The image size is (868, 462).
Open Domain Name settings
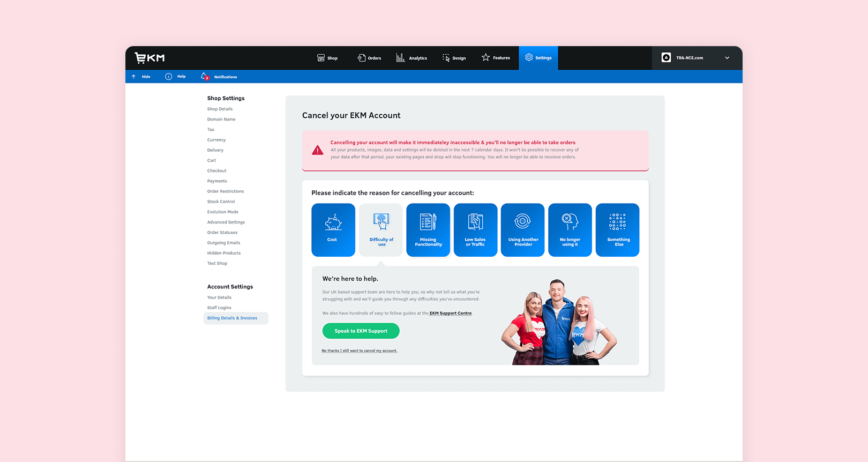coord(221,119)
